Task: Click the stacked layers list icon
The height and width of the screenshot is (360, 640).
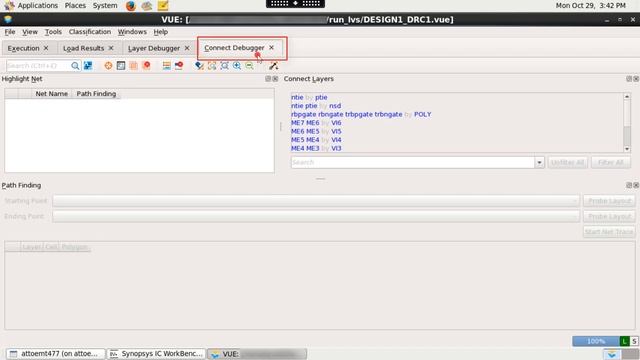Action: click(167, 66)
